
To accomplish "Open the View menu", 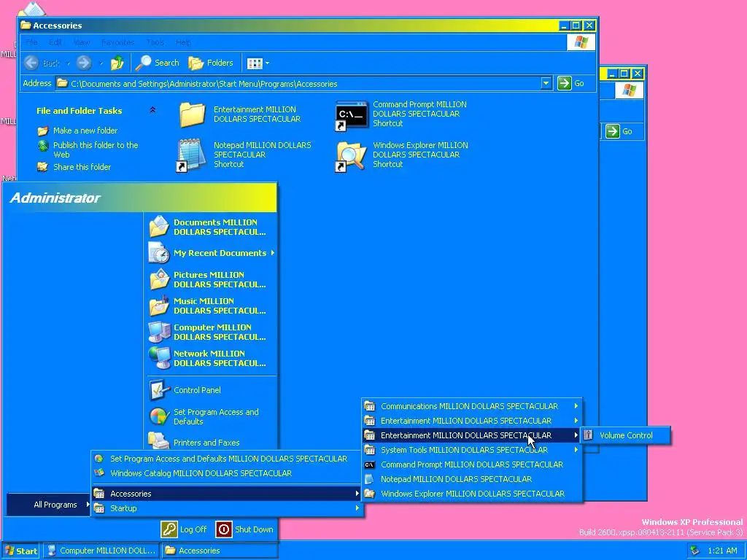I will [82, 42].
